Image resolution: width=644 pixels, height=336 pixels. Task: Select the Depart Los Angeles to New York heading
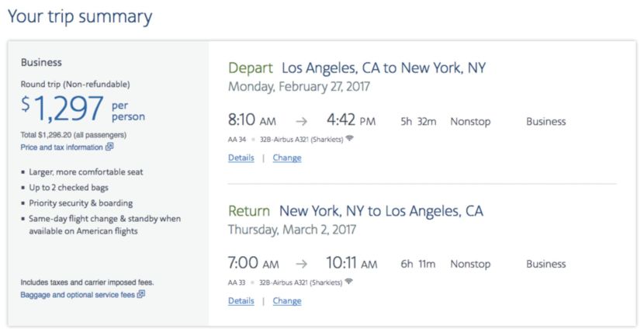(357, 68)
